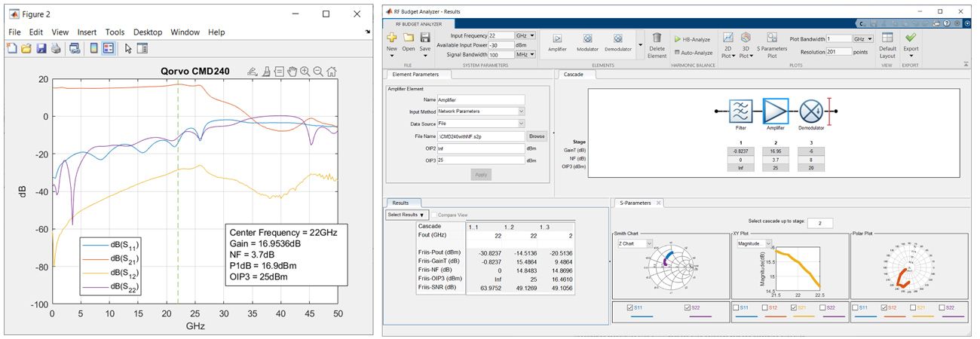Open the Tools menu in Figure 2

pos(115,32)
